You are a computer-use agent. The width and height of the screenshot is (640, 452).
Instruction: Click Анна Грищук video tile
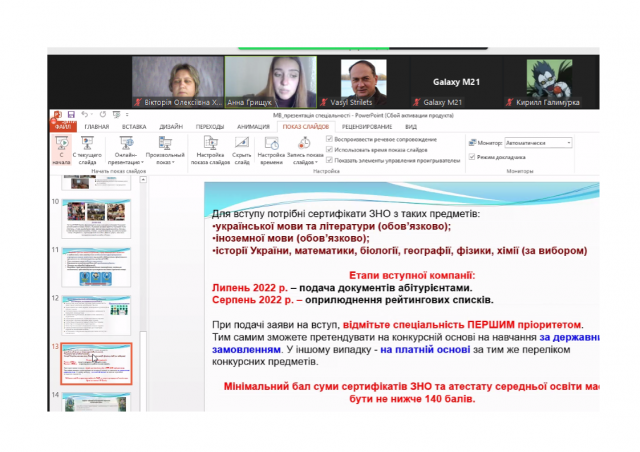[x=271, y=82]
